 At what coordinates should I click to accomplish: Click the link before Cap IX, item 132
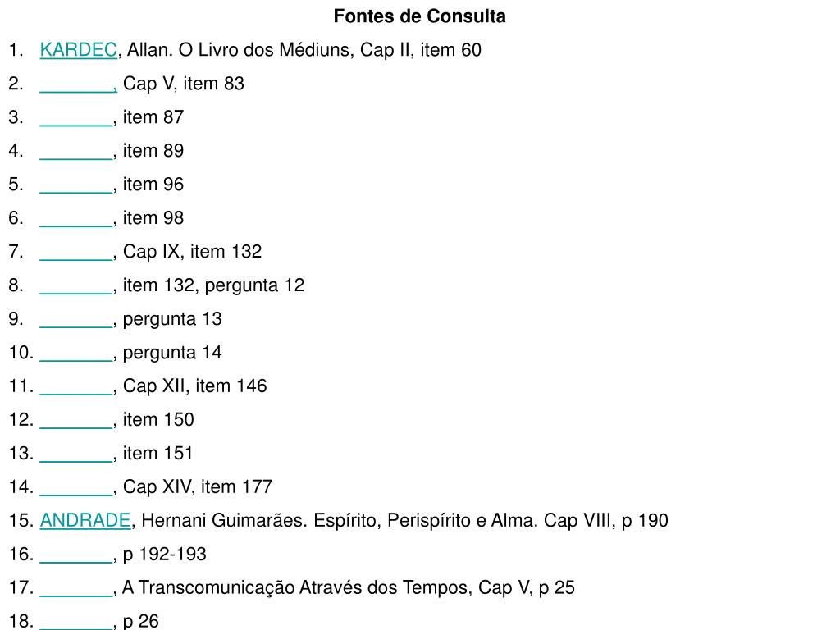(76, 253)
